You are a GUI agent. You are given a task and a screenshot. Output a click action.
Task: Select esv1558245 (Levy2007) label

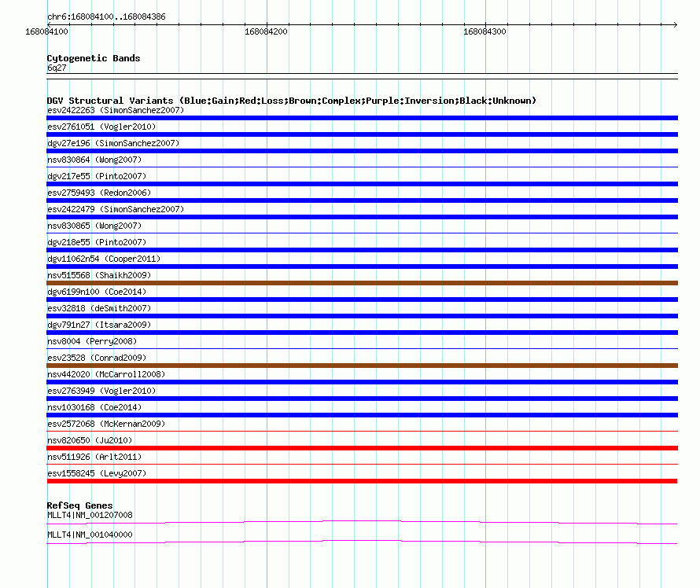click(x=97, y=473)
